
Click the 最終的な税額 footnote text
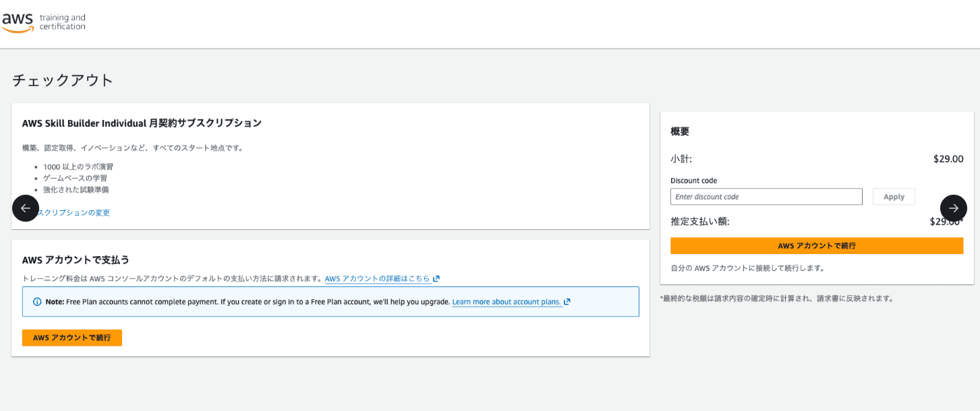pos(777,298)
